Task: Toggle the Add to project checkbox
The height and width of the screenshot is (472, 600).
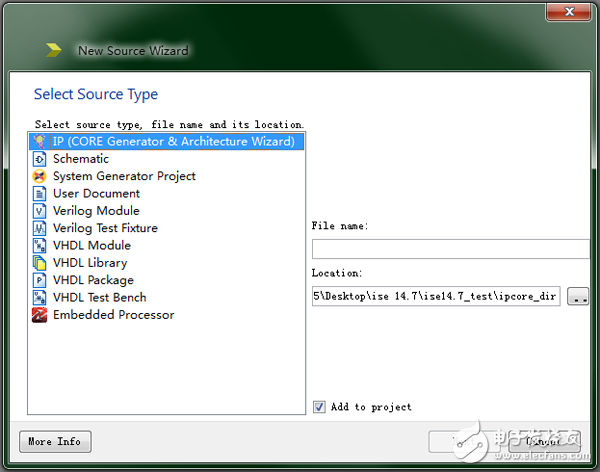Action: coord(319,407)
